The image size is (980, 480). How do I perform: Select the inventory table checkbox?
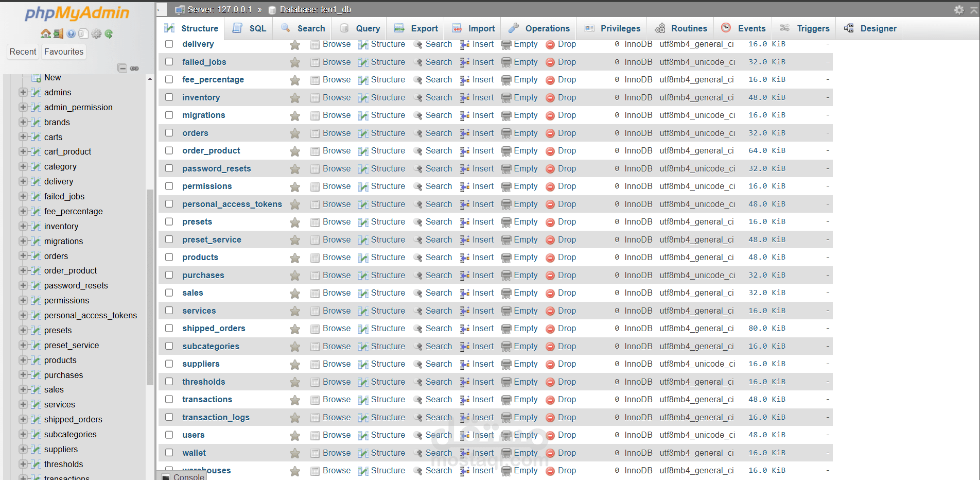tap(169, 97)
